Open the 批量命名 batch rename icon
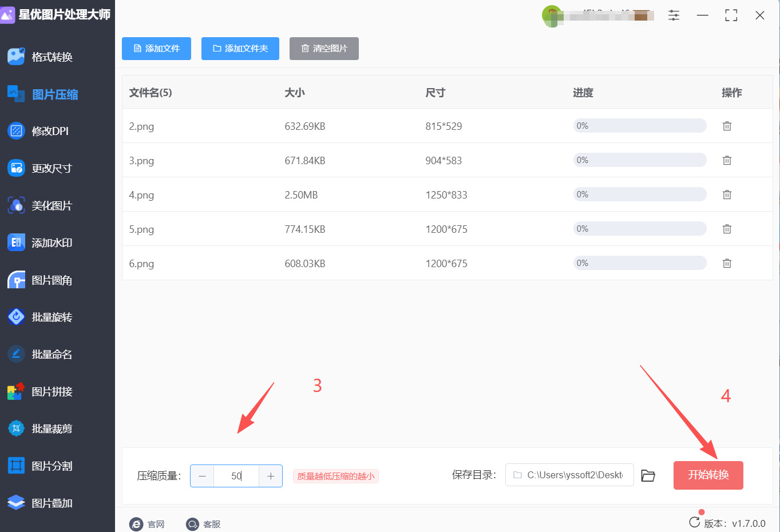The height and width of the screenshot is (532, 780). click(16, 354)
